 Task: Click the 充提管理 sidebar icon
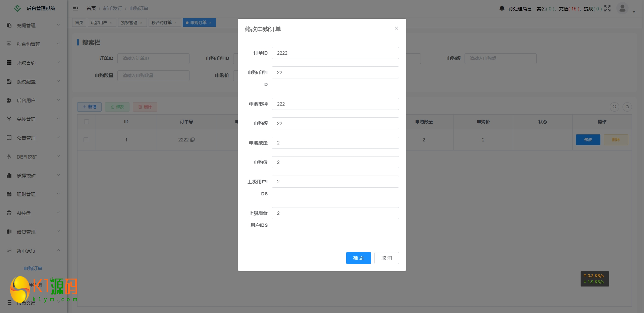9,25
